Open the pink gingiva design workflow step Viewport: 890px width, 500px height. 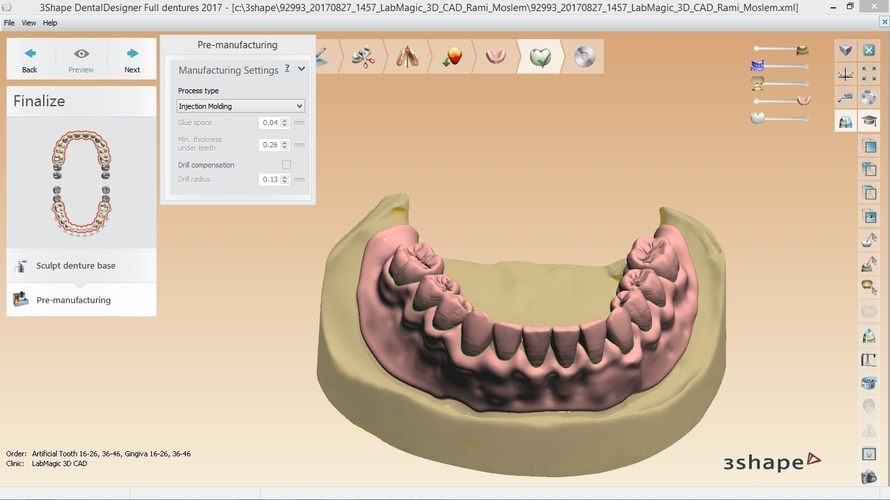click(x=496, y=56)
